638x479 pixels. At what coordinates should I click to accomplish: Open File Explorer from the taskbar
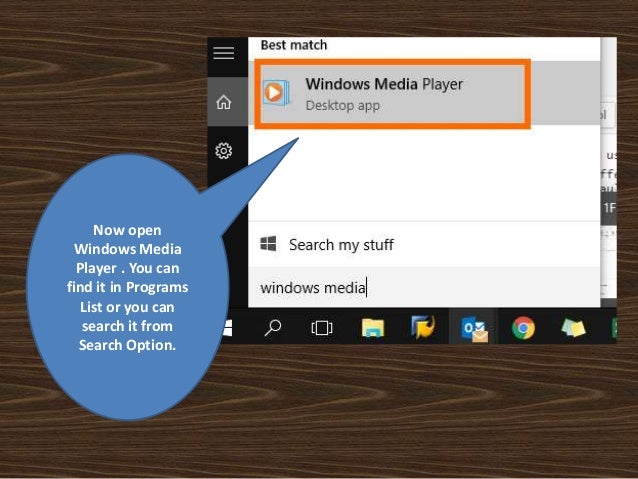coord(373,328)
